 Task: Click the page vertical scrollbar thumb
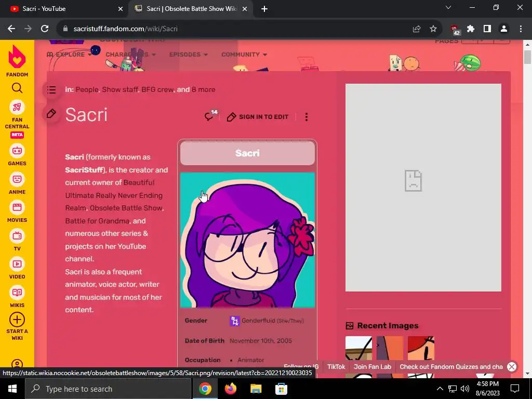pos(527,57)
